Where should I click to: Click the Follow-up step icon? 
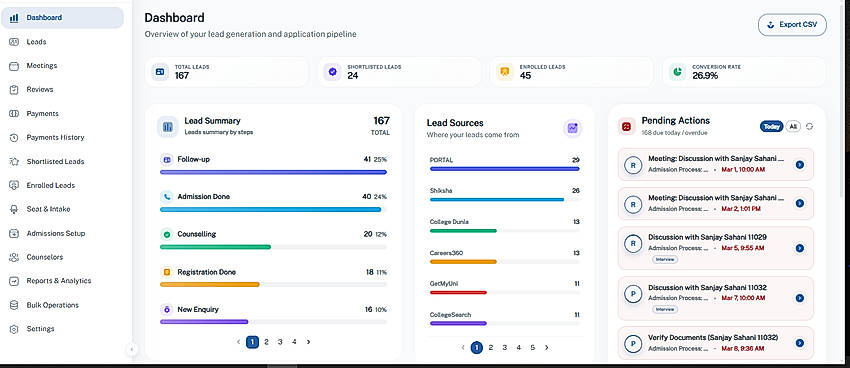[x=167, y=160]
